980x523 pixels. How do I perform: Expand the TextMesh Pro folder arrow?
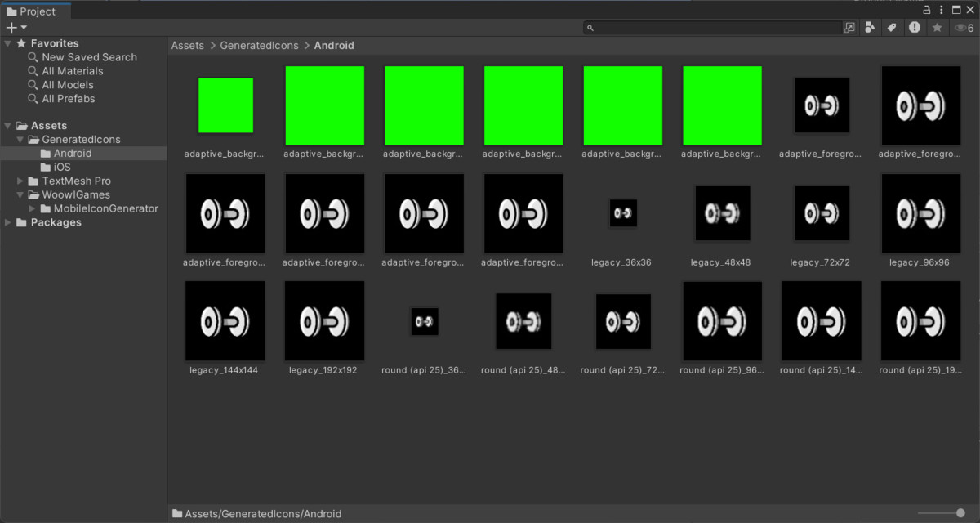coord(21,181)
